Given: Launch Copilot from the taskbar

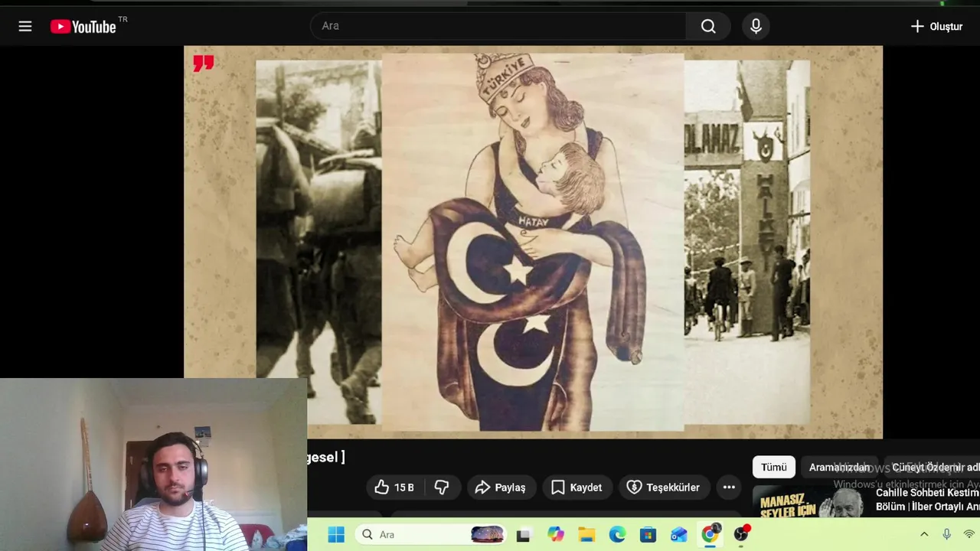Looking at the screenshot, I should tap(556, 534).
